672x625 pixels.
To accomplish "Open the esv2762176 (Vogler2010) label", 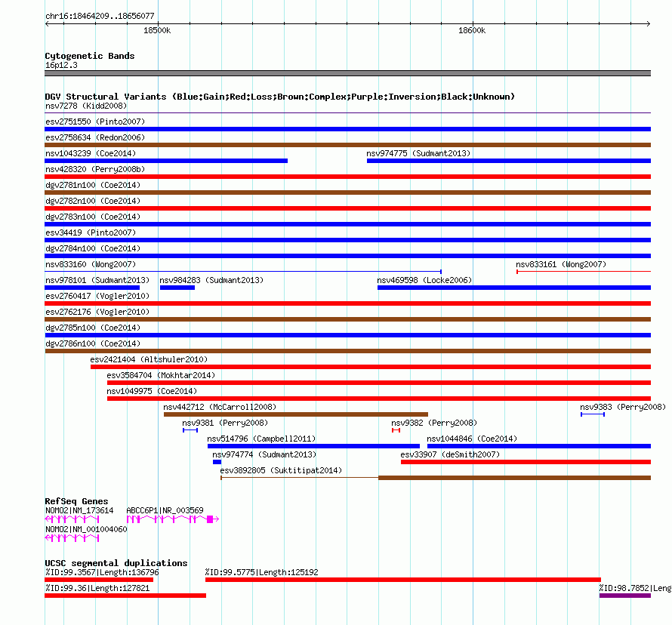I will pyautogui.click(x=97, y=312).
